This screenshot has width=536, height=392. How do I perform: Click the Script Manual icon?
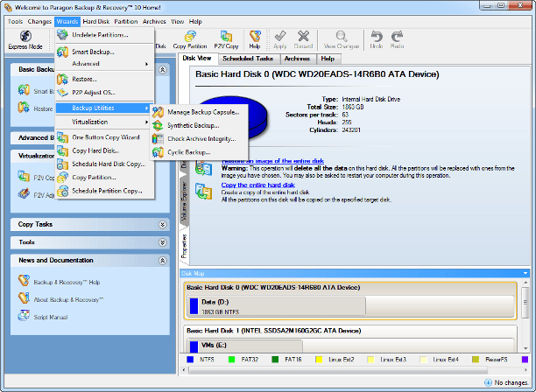(x=24, y=316)
